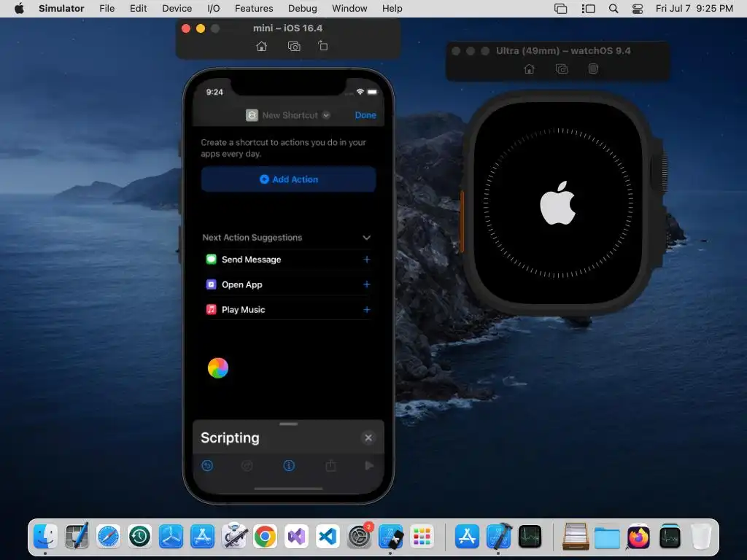Tap the New Shortcut icon beside the title
747x560 pixels.
coord(252,115)
